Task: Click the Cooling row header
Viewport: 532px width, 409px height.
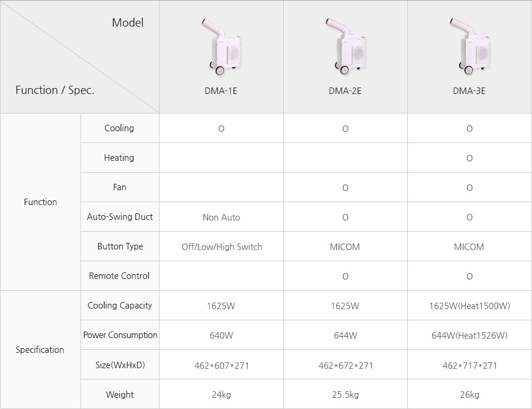Action: point(120,128)
